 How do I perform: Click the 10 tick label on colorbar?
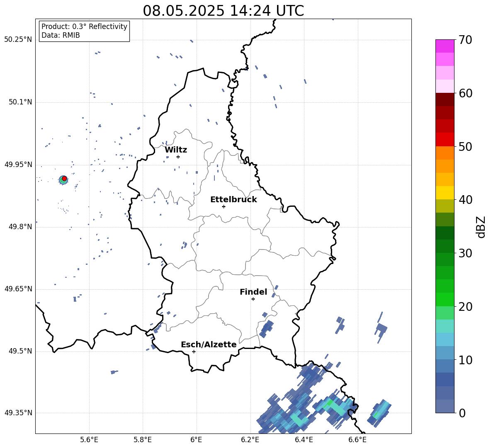pos(465,360)
